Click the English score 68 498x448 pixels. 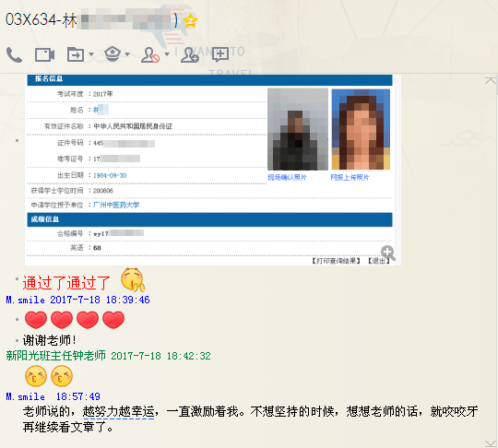click(97, 248)
